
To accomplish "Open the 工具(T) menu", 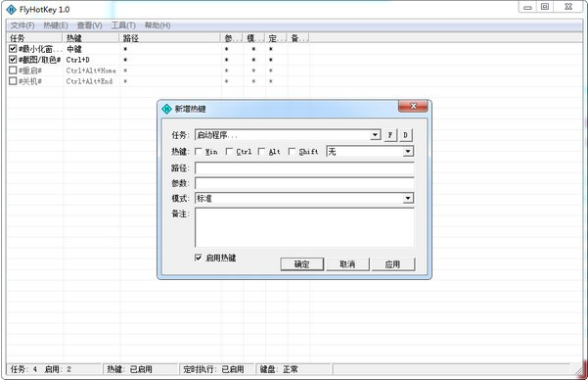I will point(123,25).
